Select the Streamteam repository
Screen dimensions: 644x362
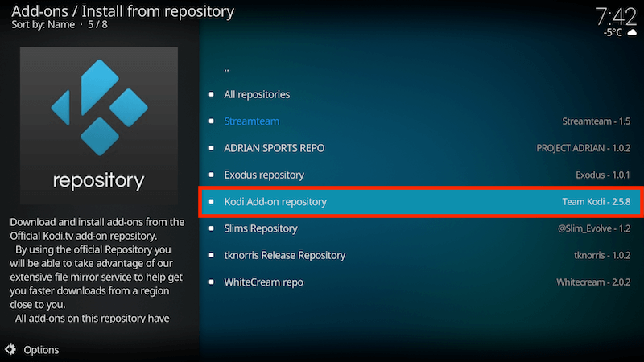tap(421, 121)
